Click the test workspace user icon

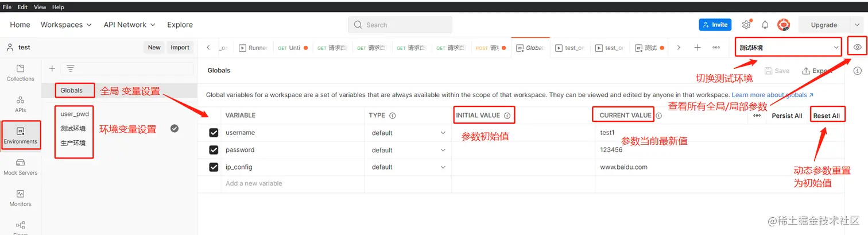click(10, 47)
